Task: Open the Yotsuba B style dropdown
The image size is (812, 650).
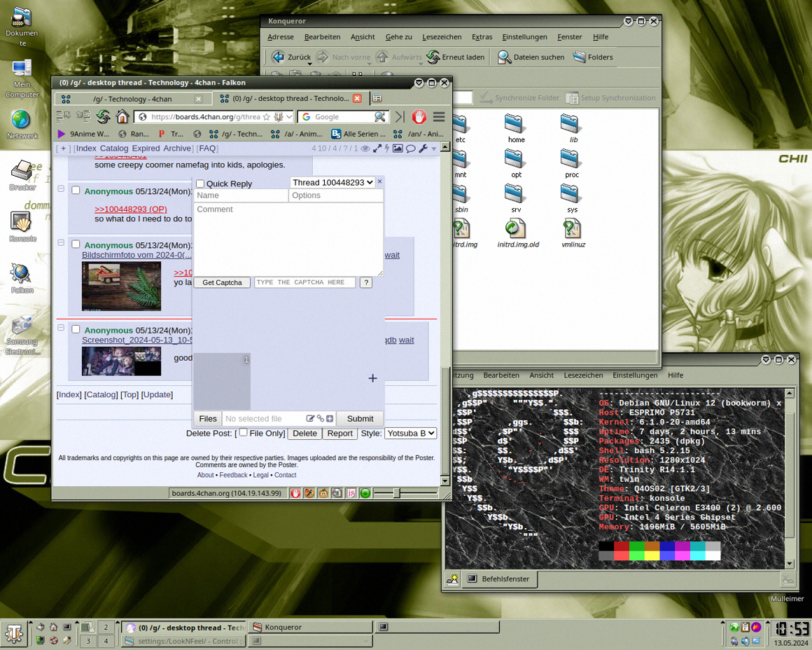Action: 411,434
